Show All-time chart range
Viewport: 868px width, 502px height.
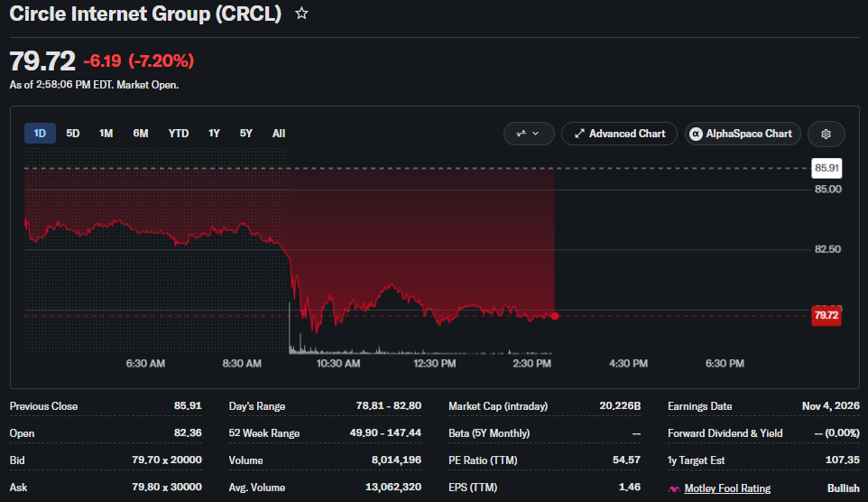tap(279, 134)
